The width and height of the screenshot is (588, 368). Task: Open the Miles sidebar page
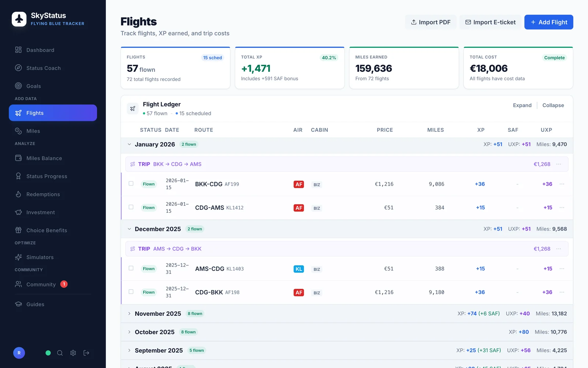[53, 131]
